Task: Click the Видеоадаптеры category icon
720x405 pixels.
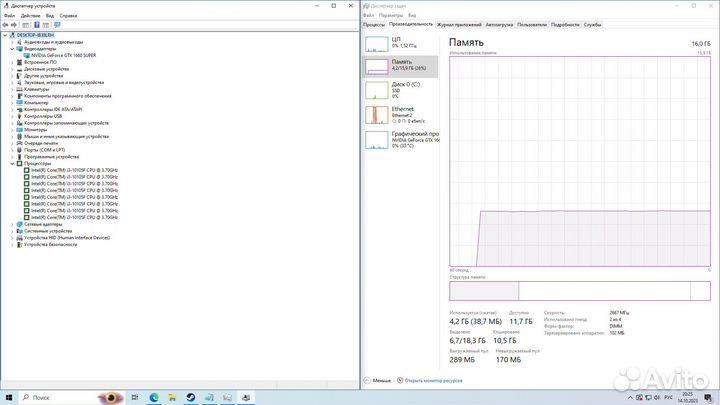Action: (19, 49)
